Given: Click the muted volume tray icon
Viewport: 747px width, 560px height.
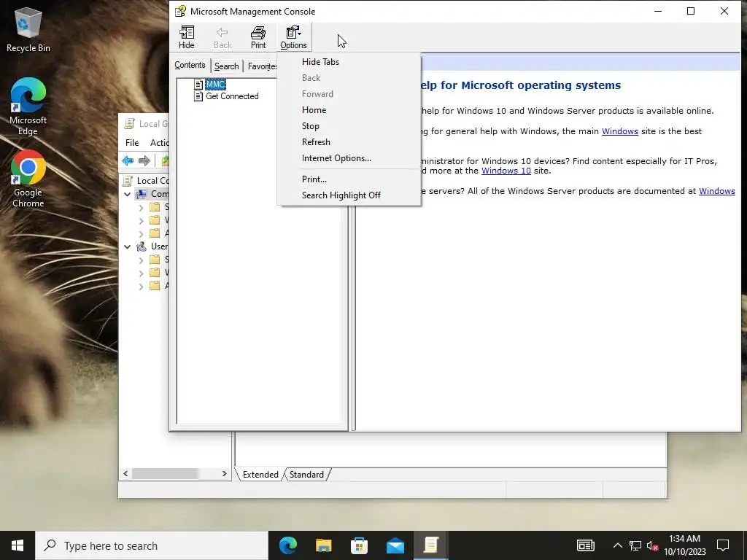Looking at the screenshot, I should tap(652, 545).
